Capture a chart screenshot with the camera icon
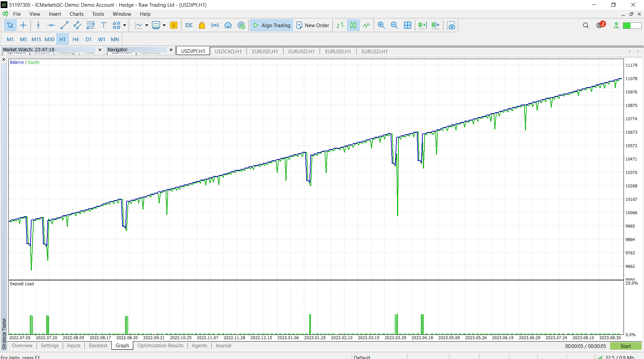Image resolution: width=644 pixels, height=359 pixels. pos(451,25)
